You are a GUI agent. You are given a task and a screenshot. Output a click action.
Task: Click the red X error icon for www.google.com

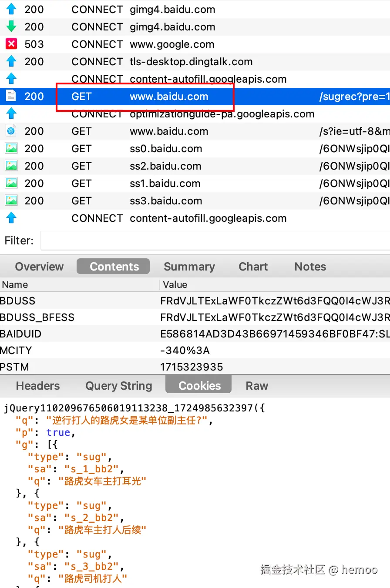(11, 44)
